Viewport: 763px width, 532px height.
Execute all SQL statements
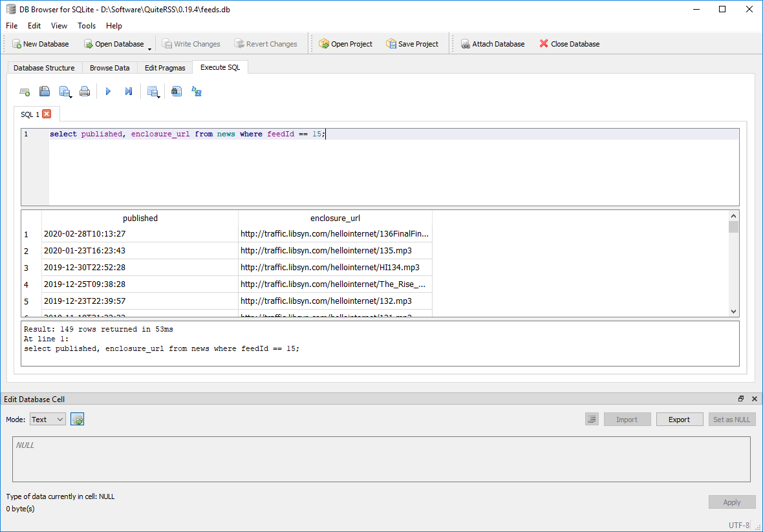click(x=108, y=91)
